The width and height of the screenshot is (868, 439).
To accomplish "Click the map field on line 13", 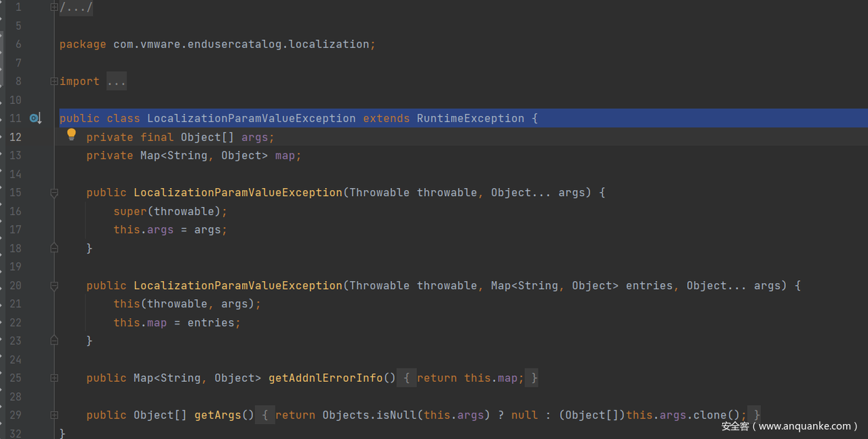I will coord(285,155).
